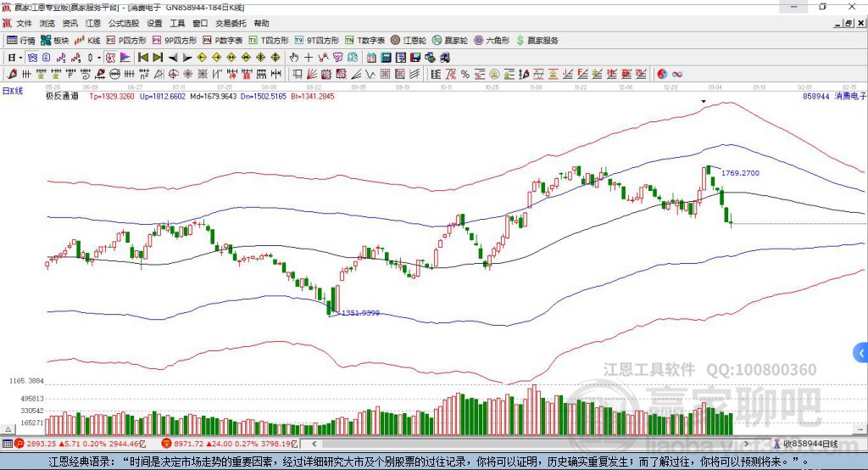Open the P四方形 tool
Screen dimensions: 868x470
126,41
